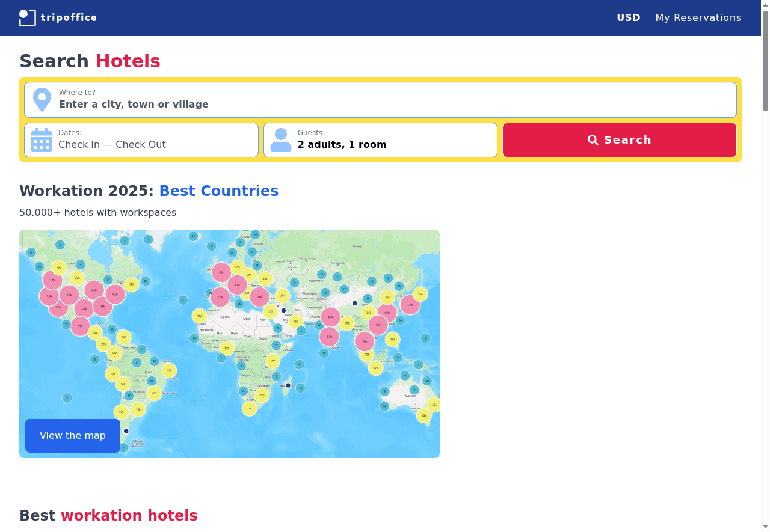
Task: Click the guest person icon
Action: pyautogui.click(x=280, y=140)
